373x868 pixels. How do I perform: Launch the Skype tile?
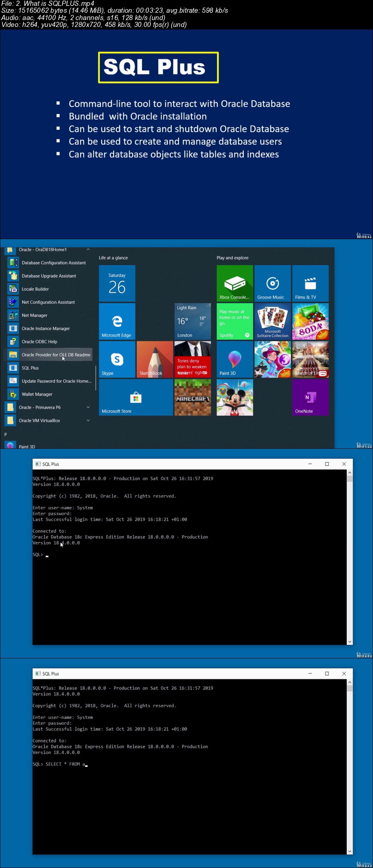[x=117, y=359]
